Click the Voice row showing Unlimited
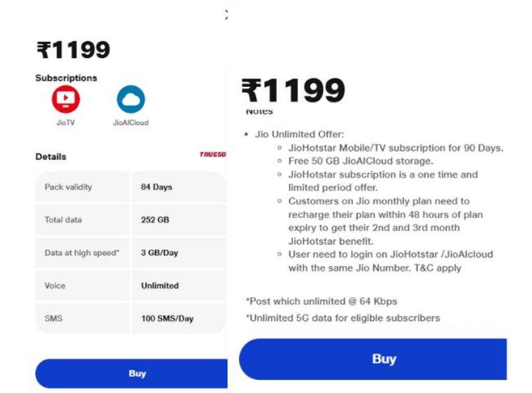532x393 pixels. pos(130,285)
